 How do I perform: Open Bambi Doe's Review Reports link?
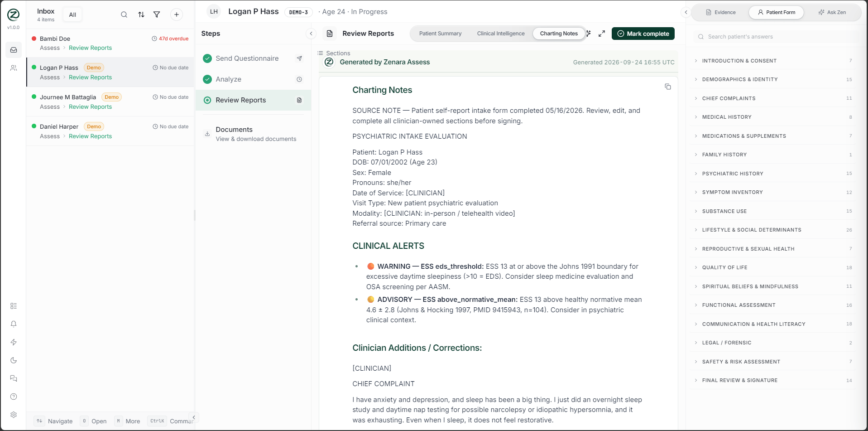pyautogui.click(x=90, y=48)
